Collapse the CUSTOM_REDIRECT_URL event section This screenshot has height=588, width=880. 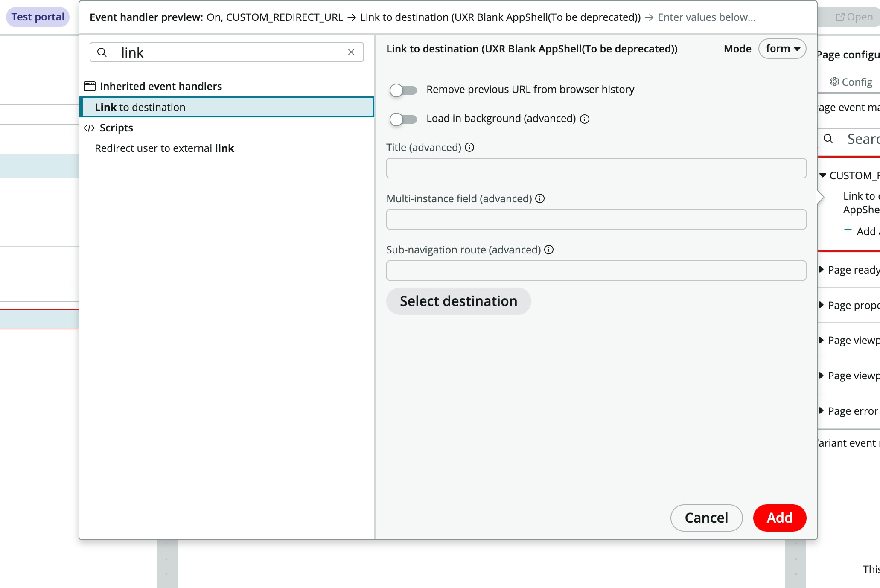[x=822, y=175]
